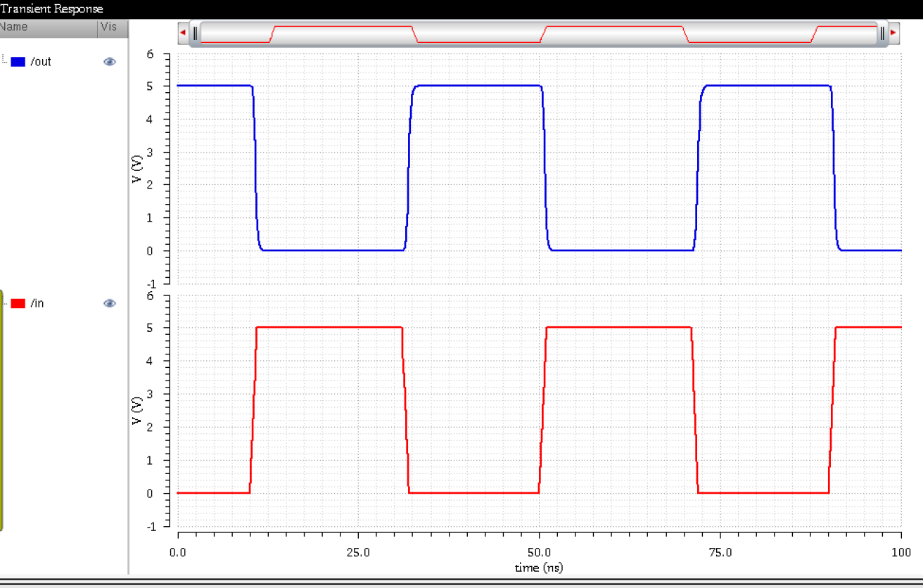This screenshot has width=923, height=588.
Task: Click the V (V) axis label of the /in plot
Action: pos(138,411)
